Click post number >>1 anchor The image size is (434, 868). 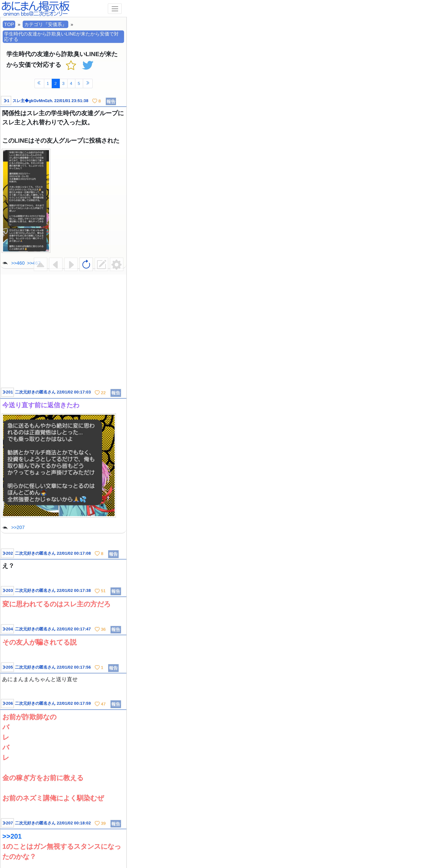click(x=6, y=101)
